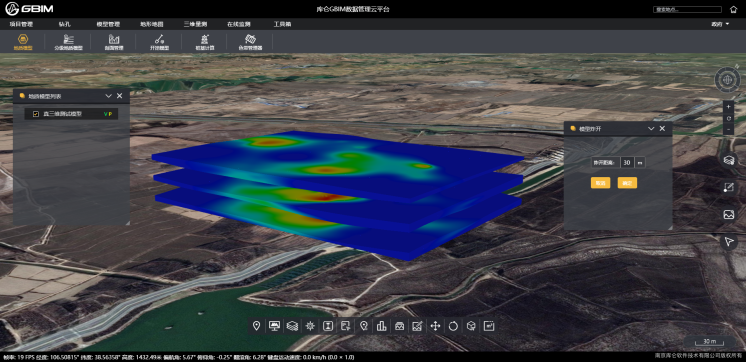Uncheck the 真三维测试模型 checkbox
This screenshot has height=362, width=746.
(x=36, y=114)
